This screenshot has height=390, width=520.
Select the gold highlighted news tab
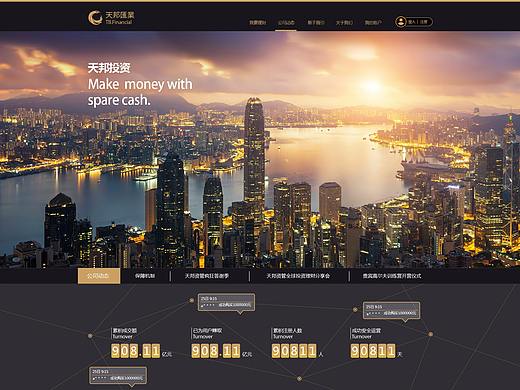pos(99,276)
